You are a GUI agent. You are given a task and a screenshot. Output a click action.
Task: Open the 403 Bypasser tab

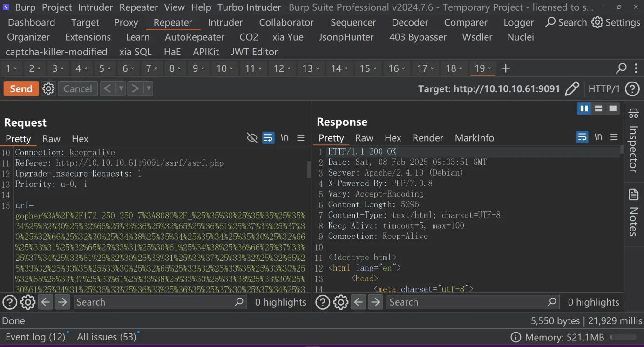click(x=418, y=37)
